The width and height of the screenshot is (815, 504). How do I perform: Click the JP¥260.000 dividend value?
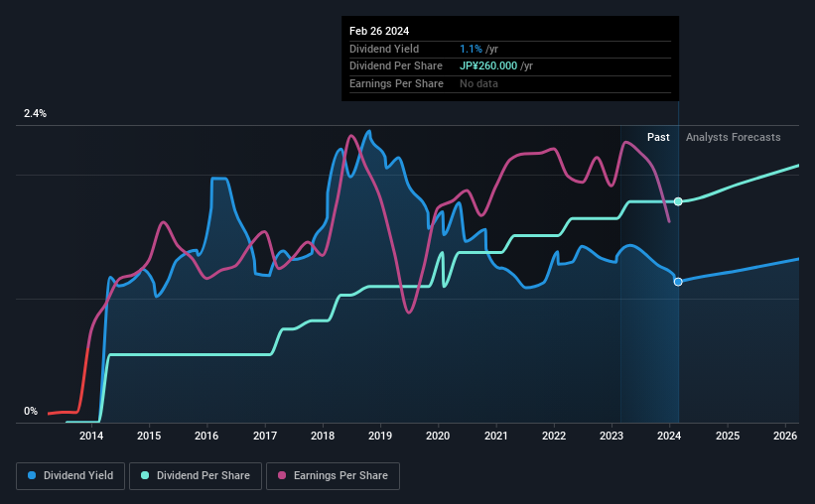click(488, 66)
